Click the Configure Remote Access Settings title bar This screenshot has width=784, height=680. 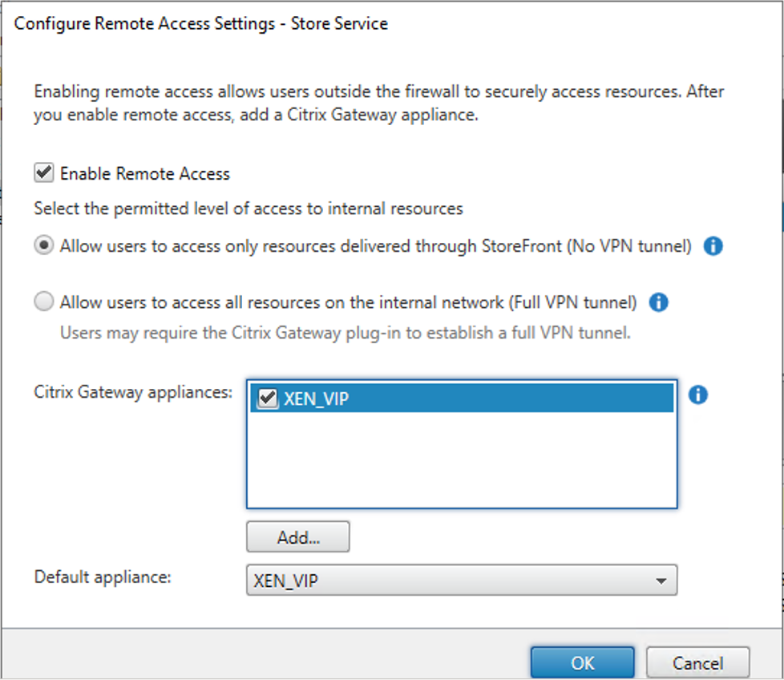[200, 23]
